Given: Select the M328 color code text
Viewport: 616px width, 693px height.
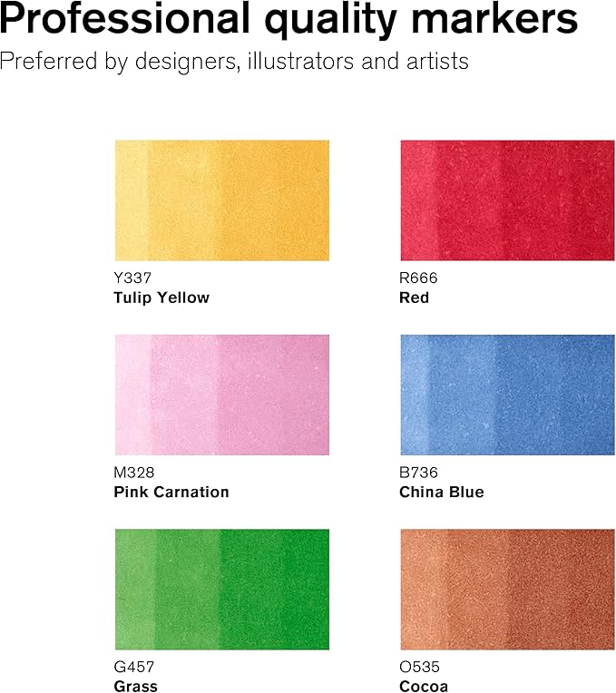Looking at the screenshot, I should pyautogui.click(x=132, y=473).
